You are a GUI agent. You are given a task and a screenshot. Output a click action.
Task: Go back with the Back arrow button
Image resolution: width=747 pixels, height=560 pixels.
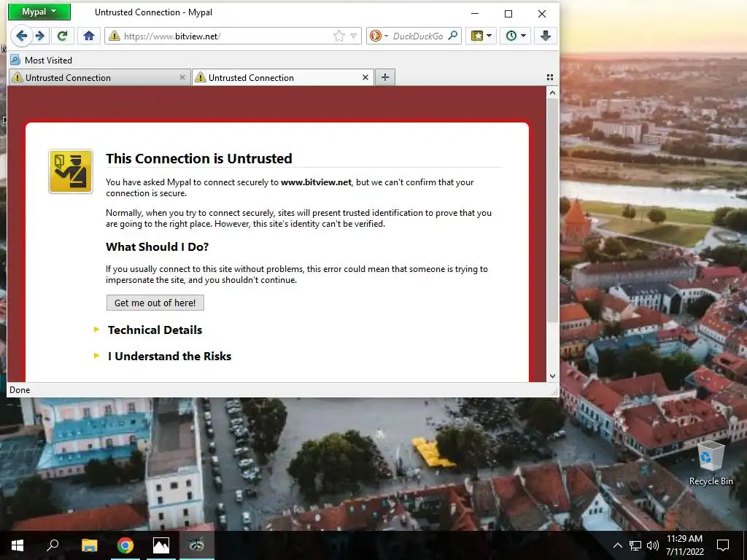(x=21, y=36)
